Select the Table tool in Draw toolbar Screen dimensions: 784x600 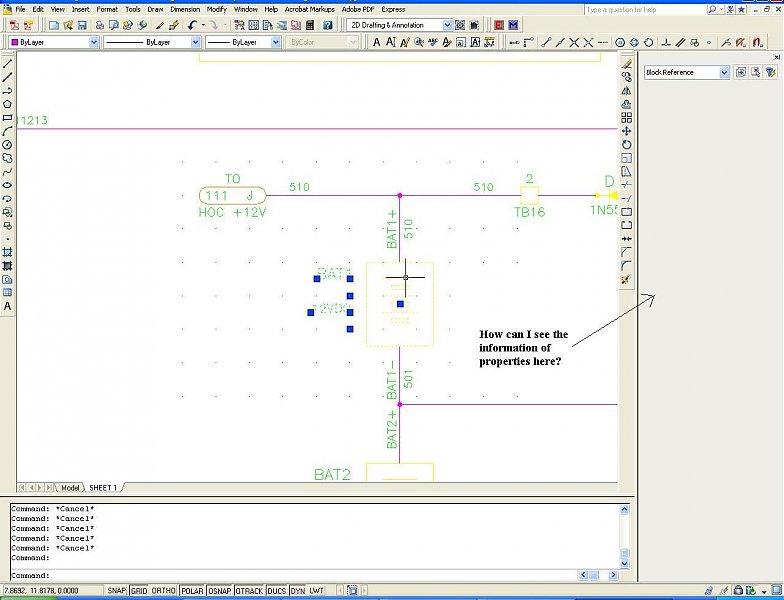(7, 292)
